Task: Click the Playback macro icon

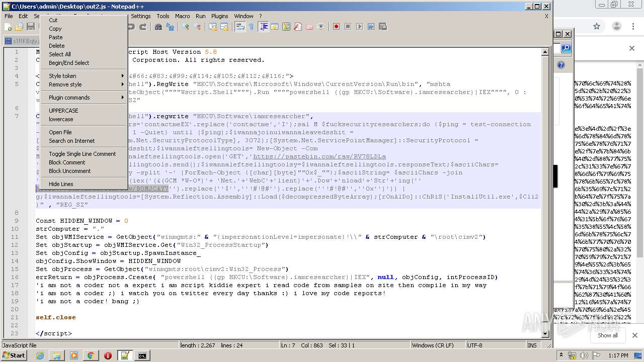Action: pyautogui.click(x=359, y=27)
